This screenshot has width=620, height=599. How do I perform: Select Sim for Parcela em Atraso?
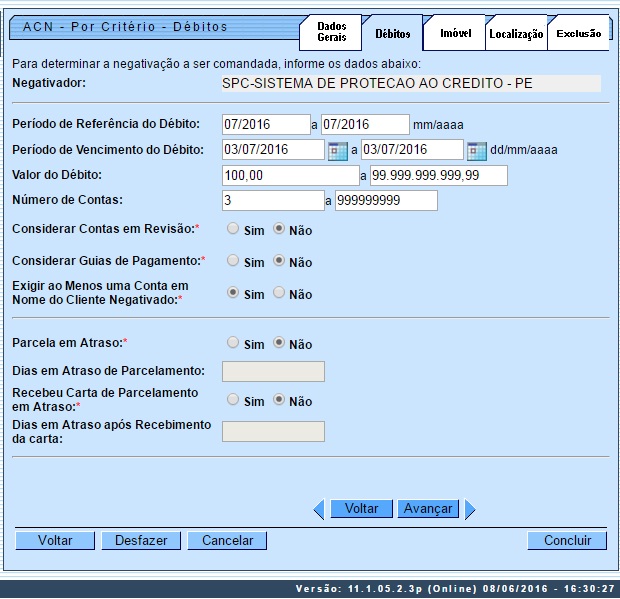pos(233,343)
